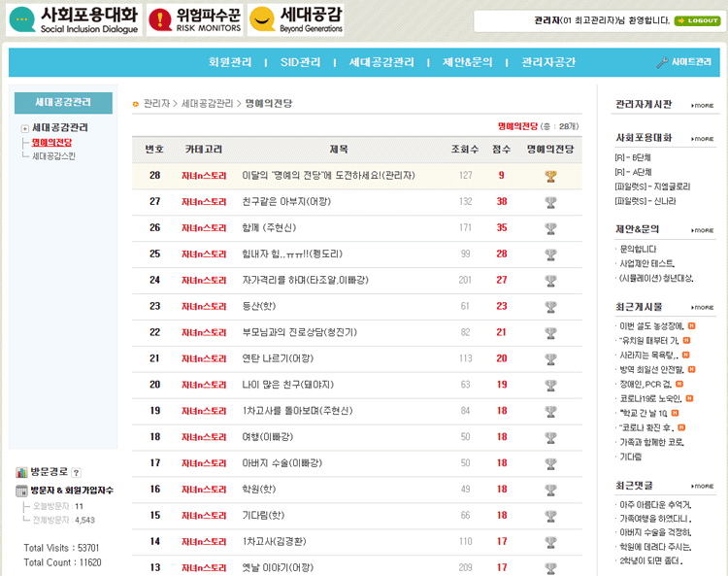Toggle the trophy icon for post 27
728x576 pixels.
coord(550,202)
